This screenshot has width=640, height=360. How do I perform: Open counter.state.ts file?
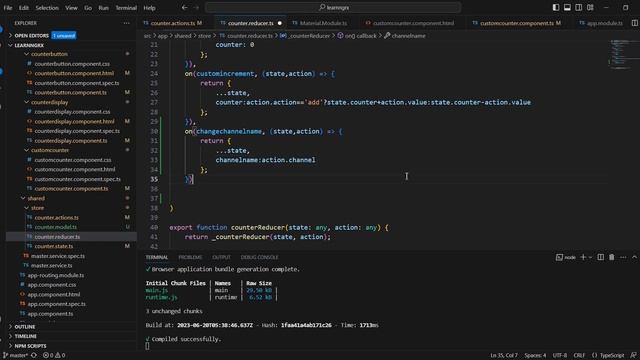[54, 246]
